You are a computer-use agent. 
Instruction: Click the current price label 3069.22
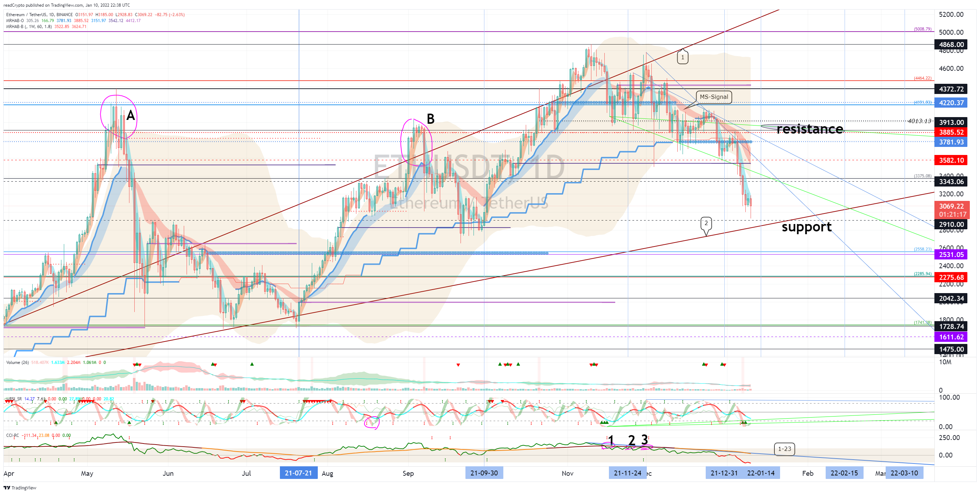[951, 206]
